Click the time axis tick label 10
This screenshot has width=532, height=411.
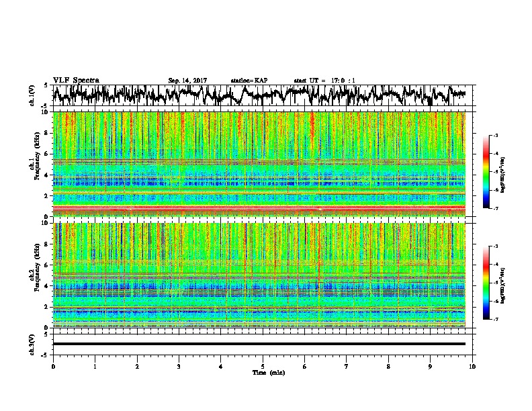472,366
